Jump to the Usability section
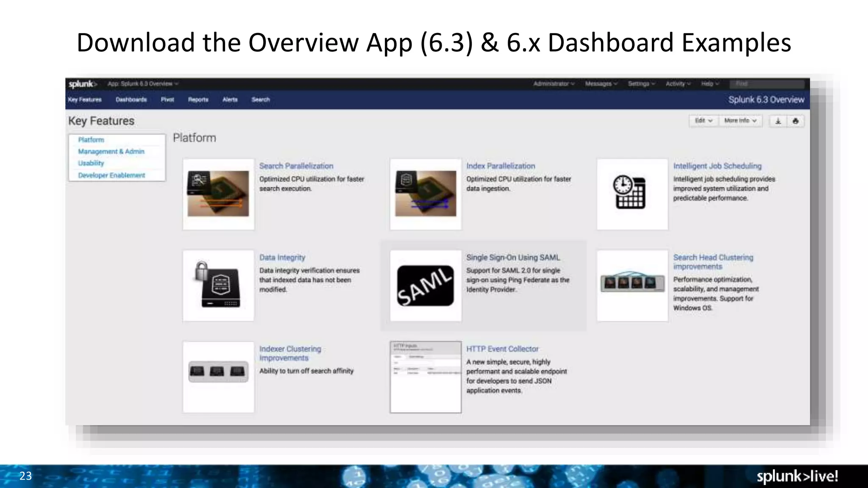 [x=91, y=163]
